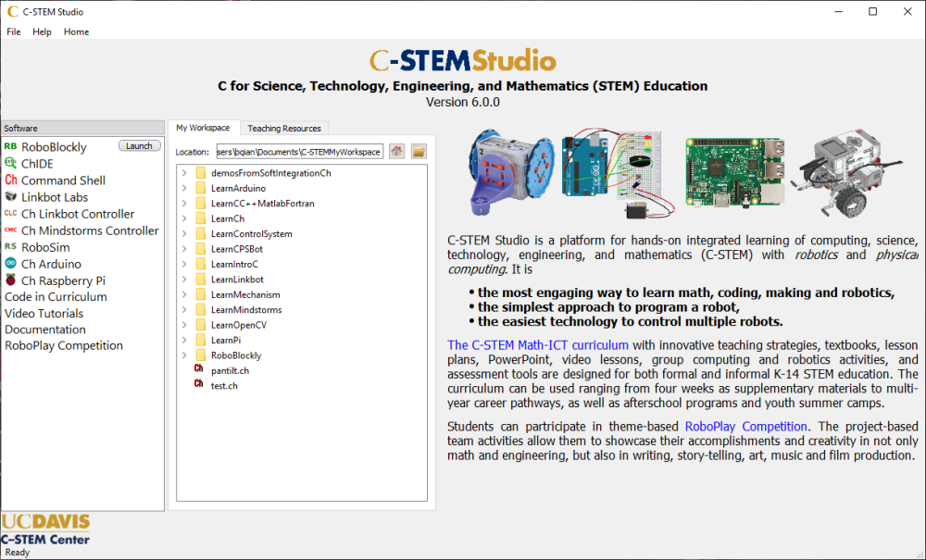
Task: Expand the LearnArduino tree node
Action: coord(184,188)
